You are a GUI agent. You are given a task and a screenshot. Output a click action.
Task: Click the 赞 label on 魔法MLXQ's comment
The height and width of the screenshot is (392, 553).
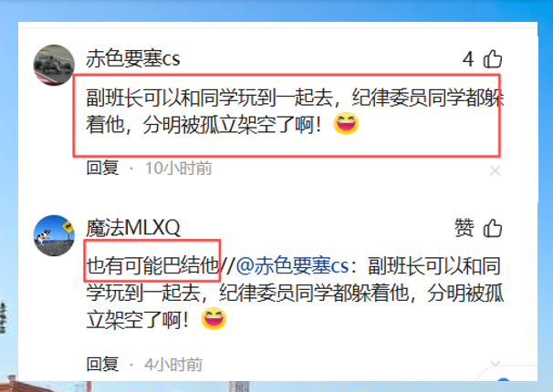click(x=464, y=228)
